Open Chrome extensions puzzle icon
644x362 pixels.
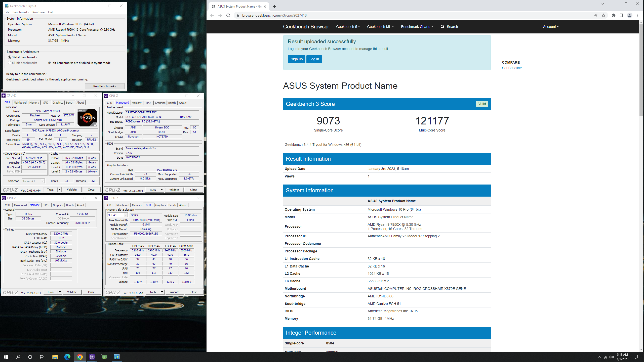pos(614,15)
